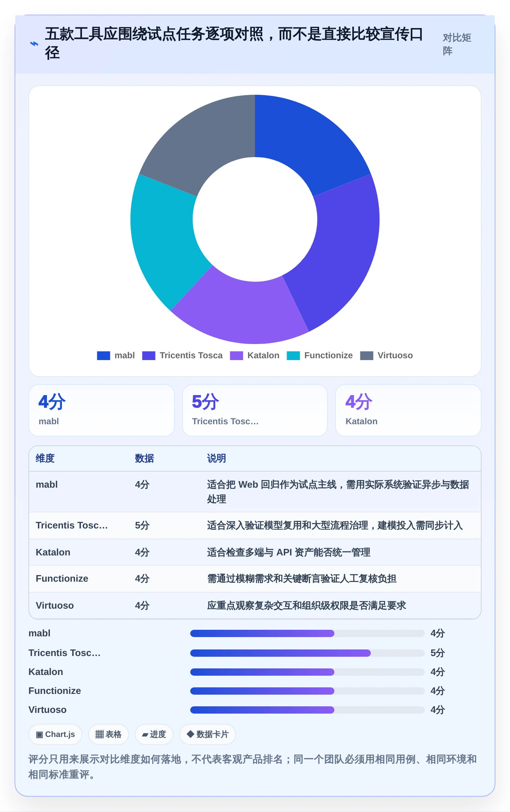The height and width of the screenshot is (812, 510).
Task: Click the mabl description about Web 回归
Action: tap(338, 492)
